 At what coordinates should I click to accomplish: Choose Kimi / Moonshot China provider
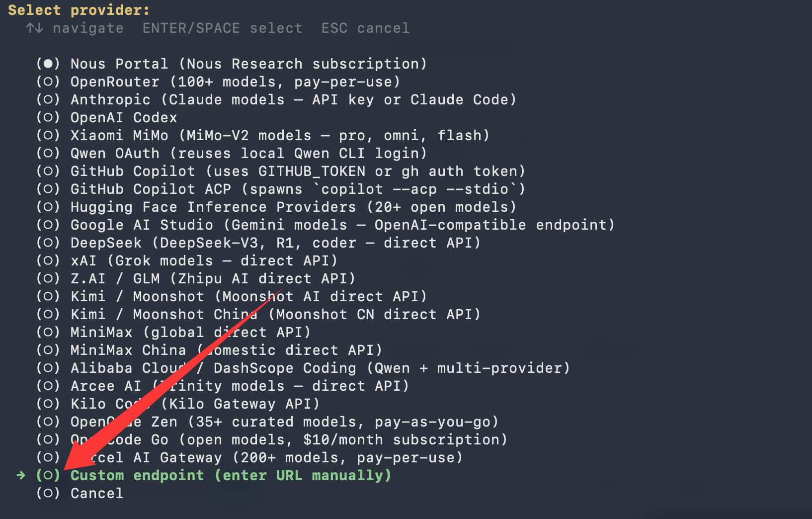pyautogui.click(x=258, y=314)
